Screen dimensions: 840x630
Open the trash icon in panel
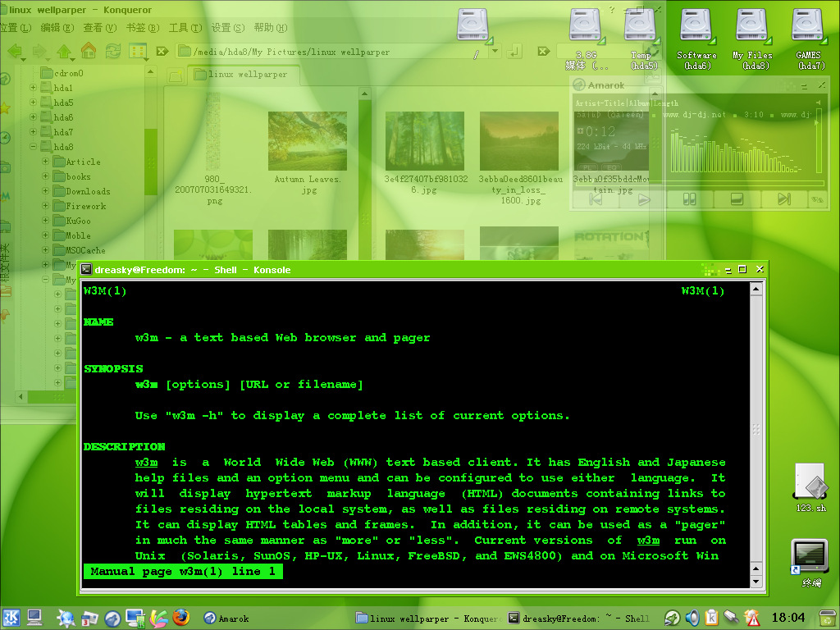[x=829, y=619]
